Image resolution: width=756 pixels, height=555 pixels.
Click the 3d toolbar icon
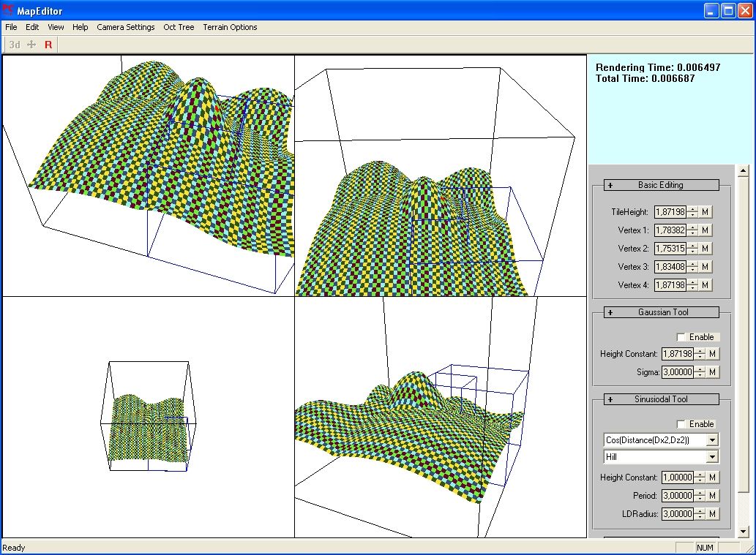tap(15, 45)
